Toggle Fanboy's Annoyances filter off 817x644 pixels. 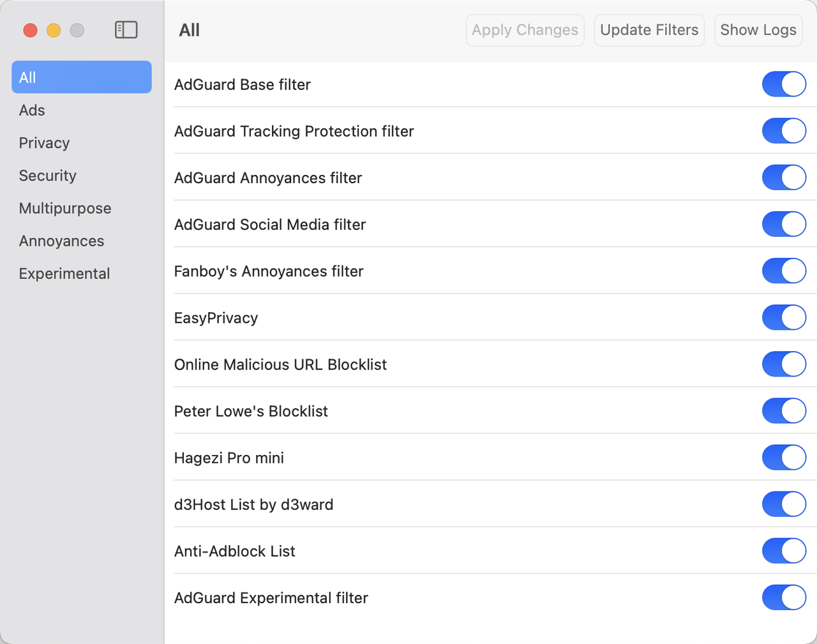pyautogui.click(x=783, y=271)
